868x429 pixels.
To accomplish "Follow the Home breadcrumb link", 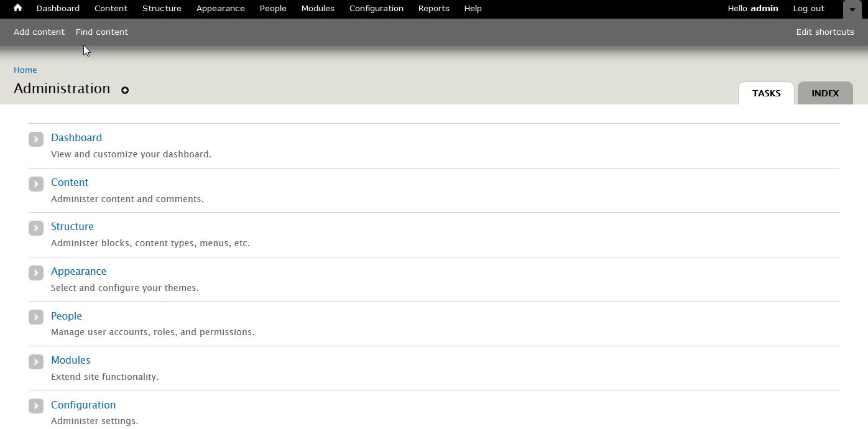I will (x=25, y=70).
